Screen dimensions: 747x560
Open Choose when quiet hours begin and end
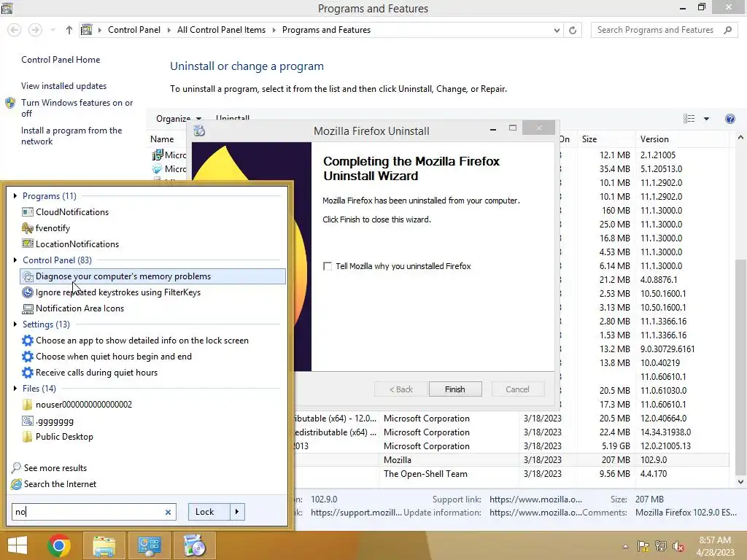click(x=152, y=356)
